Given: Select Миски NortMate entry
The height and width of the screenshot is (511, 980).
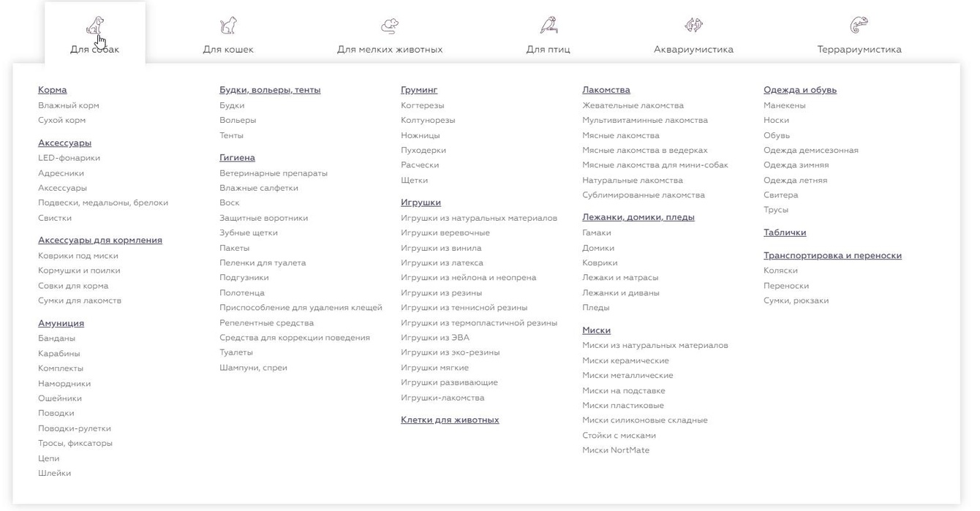Looking at the screenshot, I should (616, 450).
